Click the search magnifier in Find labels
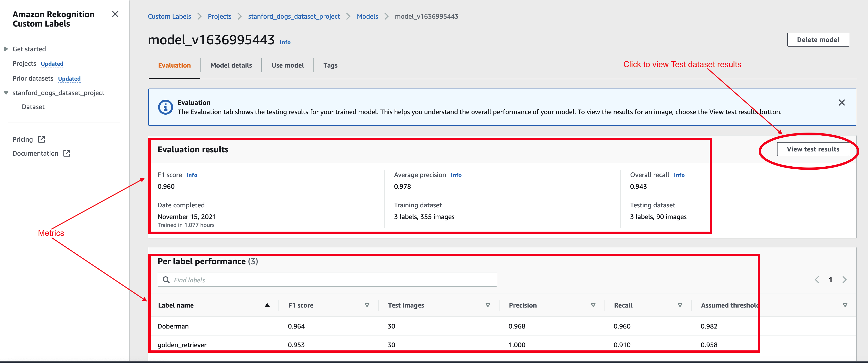868x363 pixels. coord(166,280)
